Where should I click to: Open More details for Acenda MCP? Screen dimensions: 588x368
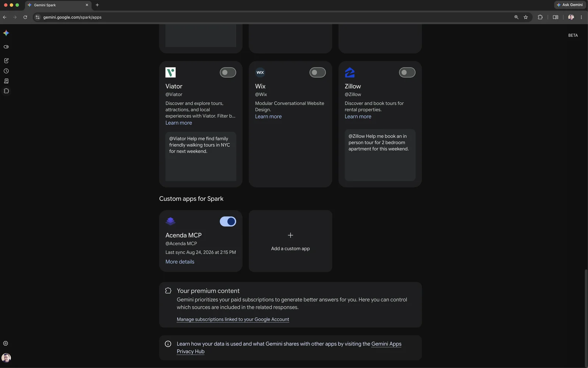click(x=180, y=262)
